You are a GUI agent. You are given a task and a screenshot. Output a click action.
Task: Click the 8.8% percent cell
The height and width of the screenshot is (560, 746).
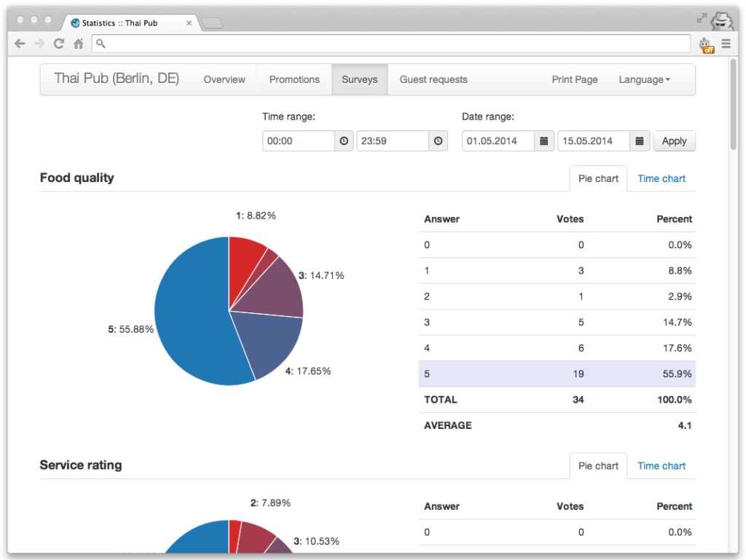[680, 270]
